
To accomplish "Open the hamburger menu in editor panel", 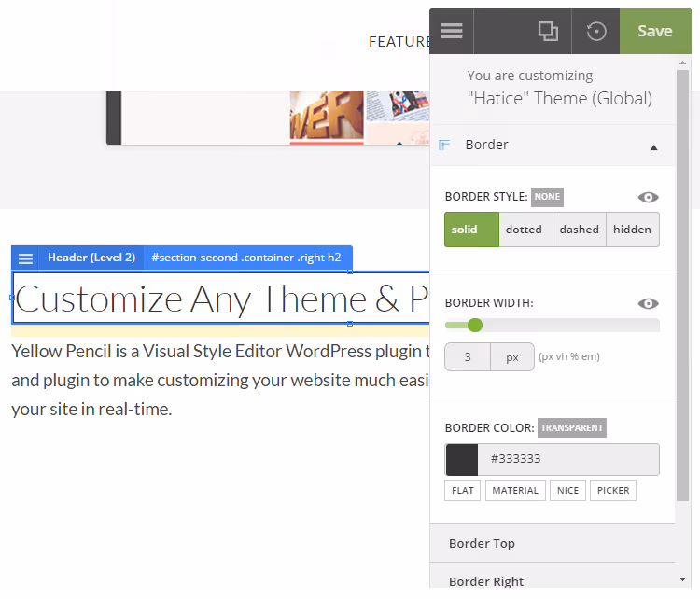I will pyautogui.click(x=452, y=31).
